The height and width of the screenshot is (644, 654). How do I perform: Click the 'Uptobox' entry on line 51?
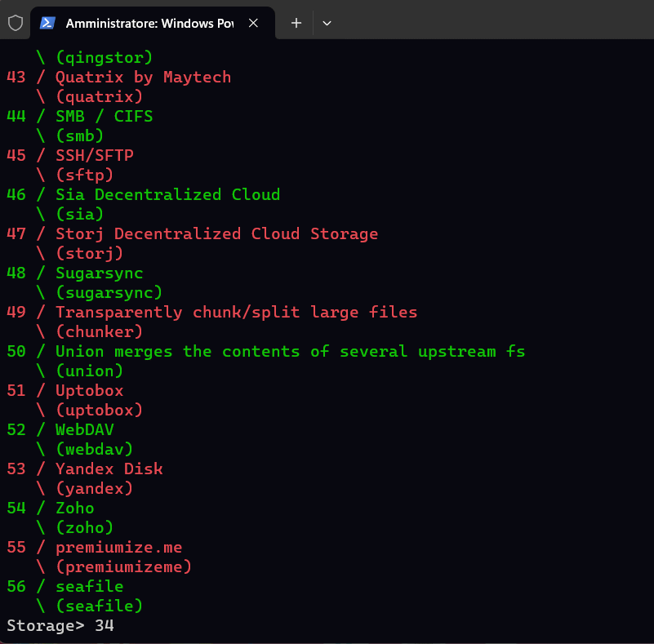89,391
